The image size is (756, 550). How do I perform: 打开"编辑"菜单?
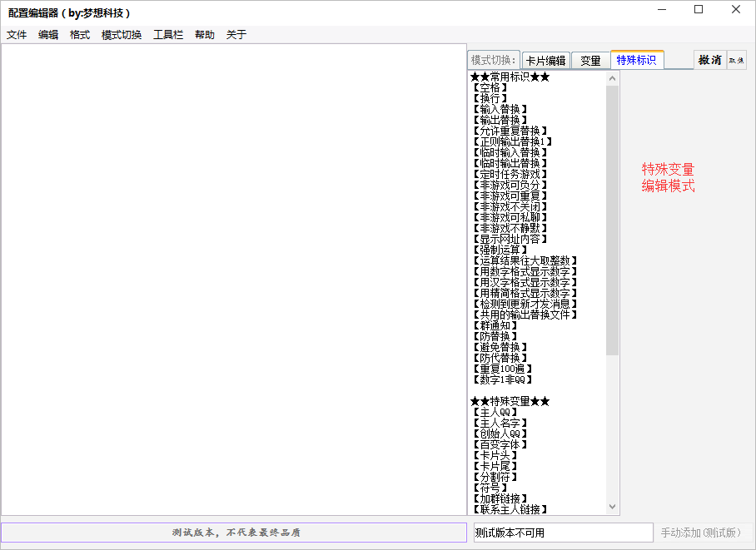click(48, 34)
